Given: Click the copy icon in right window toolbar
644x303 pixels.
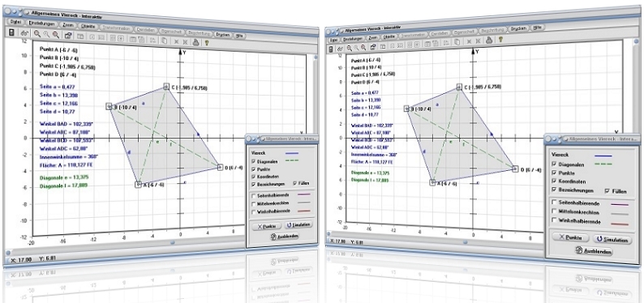Looking at the screenshot, I should 457,41.
